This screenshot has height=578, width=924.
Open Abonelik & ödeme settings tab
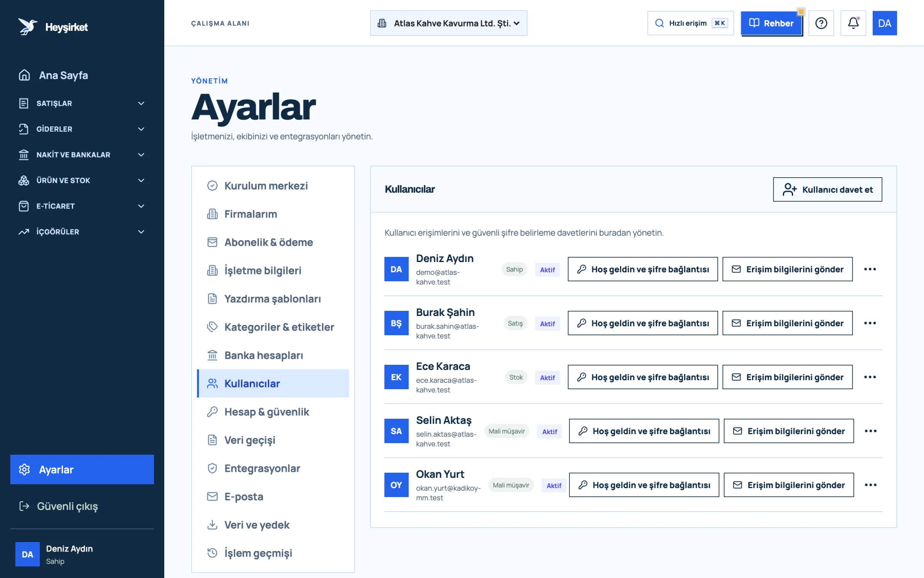273,242
